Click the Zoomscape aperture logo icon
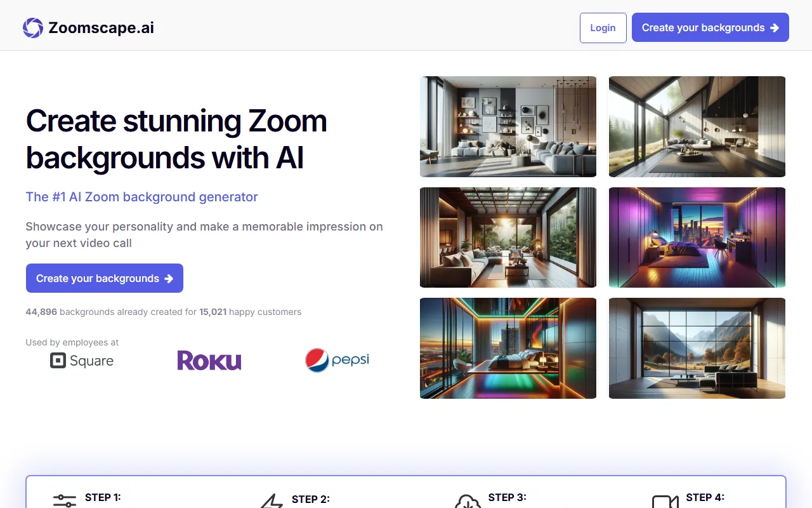This screenshot has height=508, width=812. [x=33, y=28]
